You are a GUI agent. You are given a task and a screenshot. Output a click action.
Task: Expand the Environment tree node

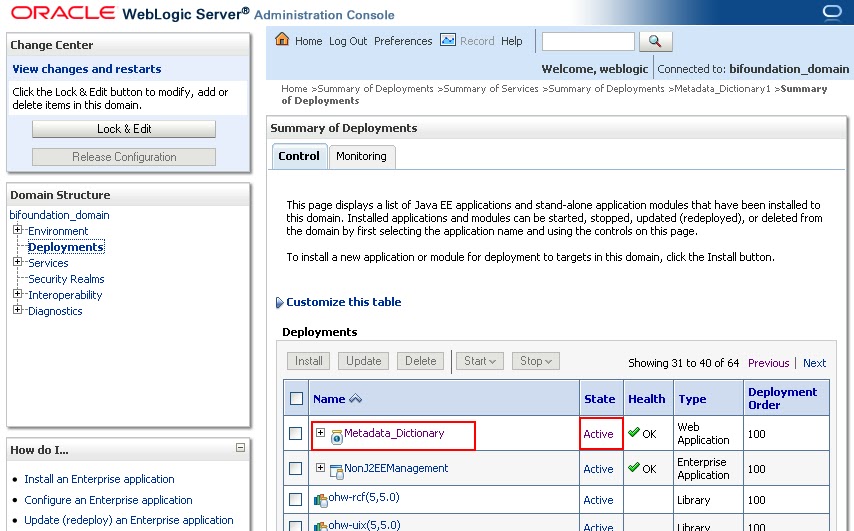[x=17, y=230]
